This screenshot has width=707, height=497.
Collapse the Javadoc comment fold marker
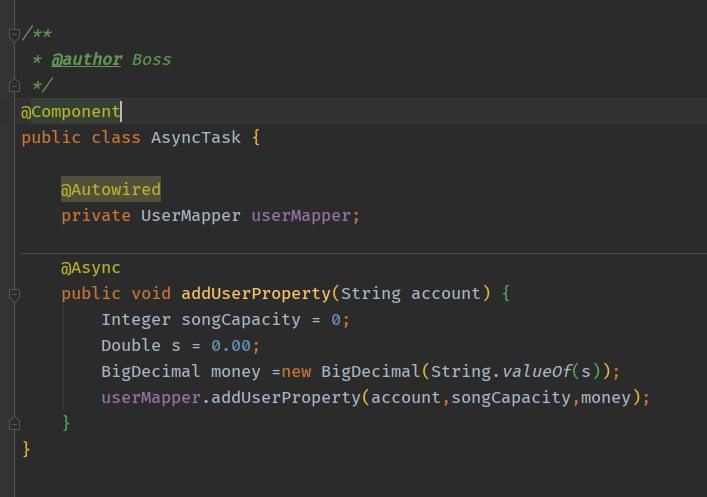(14, 35)
